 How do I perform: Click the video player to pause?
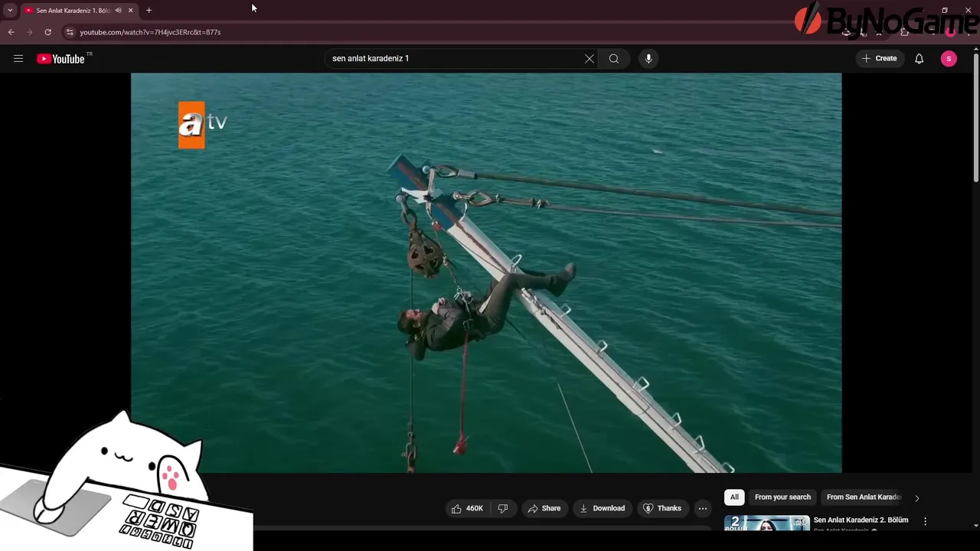pos(486,272)
